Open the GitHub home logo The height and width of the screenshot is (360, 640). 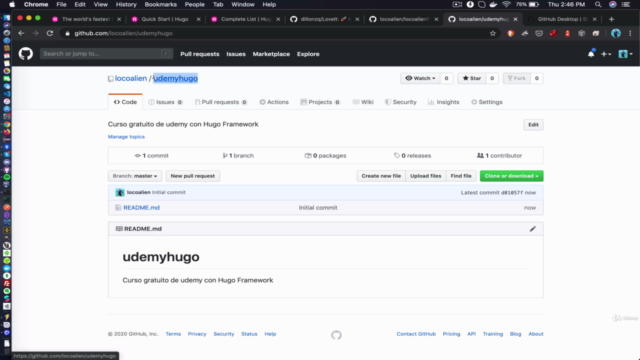click(x=26, y=53)
